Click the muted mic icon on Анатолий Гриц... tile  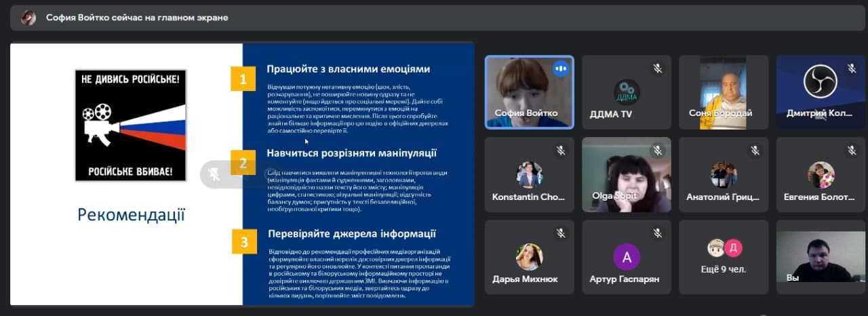(x=755, y=151)
